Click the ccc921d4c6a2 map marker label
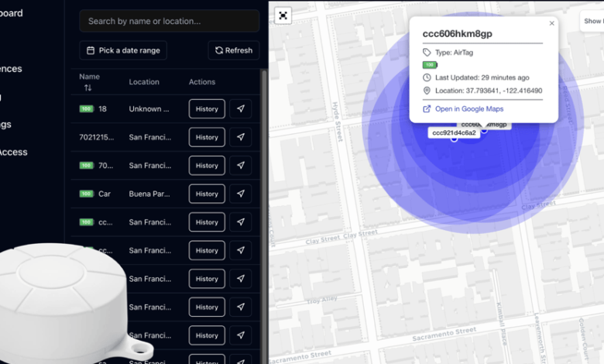604x364 pixels. pos(454,133)
